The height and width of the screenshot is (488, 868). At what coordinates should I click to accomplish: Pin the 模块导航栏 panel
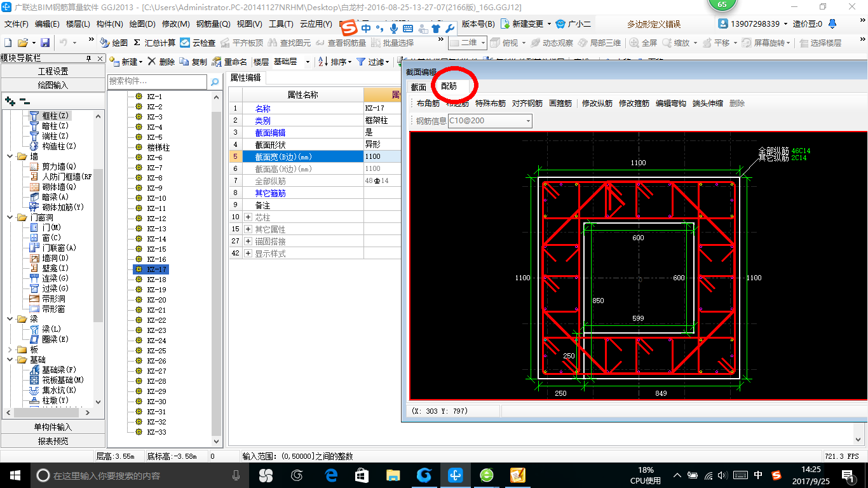89,58
